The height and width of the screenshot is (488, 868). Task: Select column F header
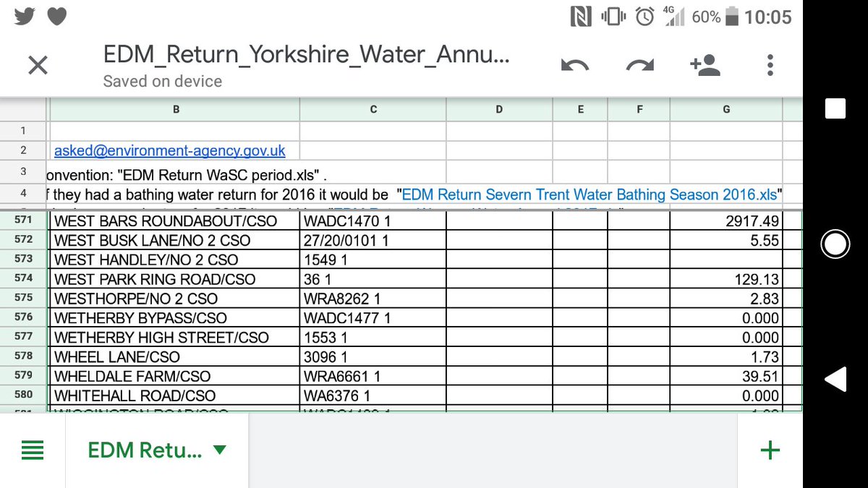click(x=639, y=110)
